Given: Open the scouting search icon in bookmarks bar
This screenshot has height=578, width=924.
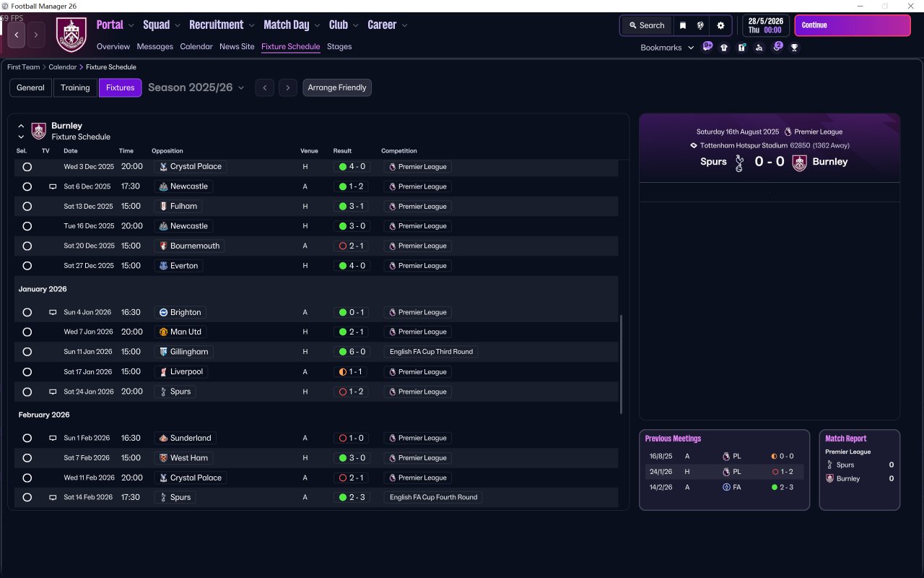Looking at the screenshot, I should 759,48.
